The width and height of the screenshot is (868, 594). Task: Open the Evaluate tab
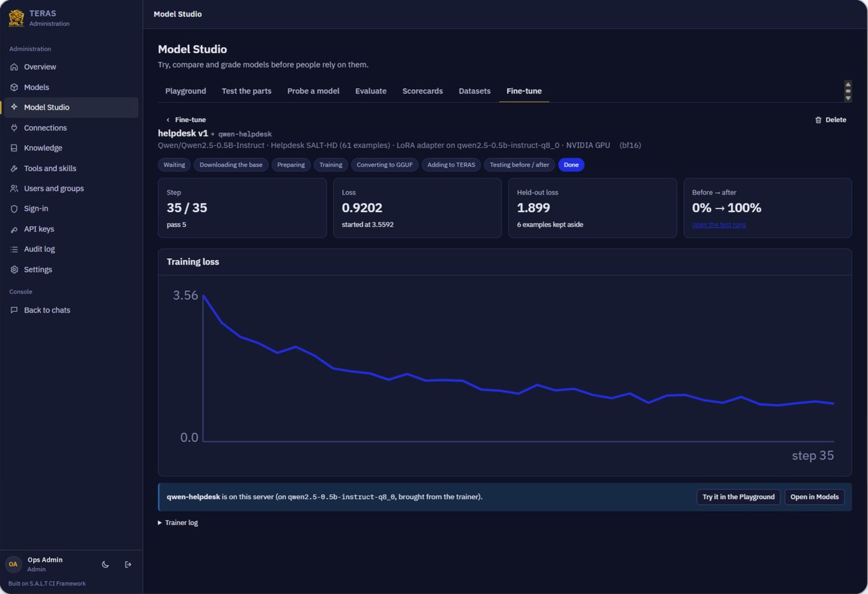(371, 91)
